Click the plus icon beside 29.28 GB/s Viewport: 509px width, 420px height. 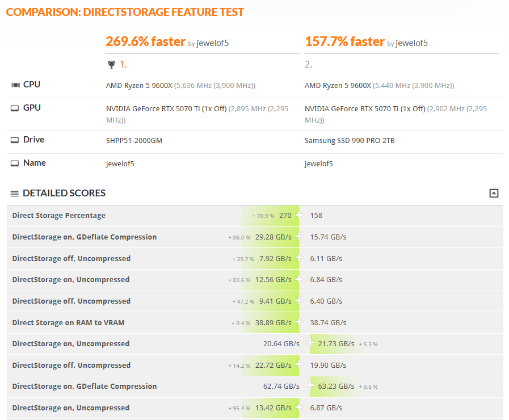click(x=299, y=236)
